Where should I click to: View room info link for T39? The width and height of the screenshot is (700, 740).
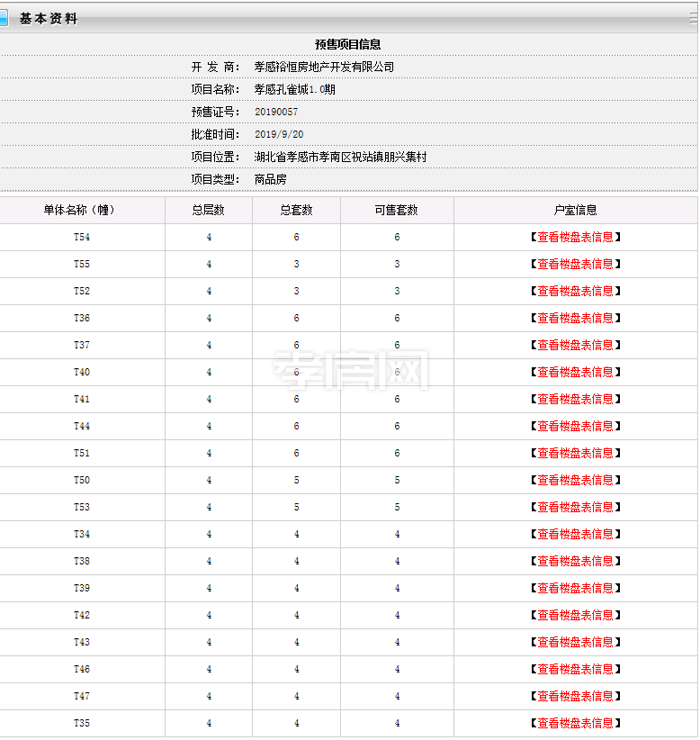coord(575,589)
